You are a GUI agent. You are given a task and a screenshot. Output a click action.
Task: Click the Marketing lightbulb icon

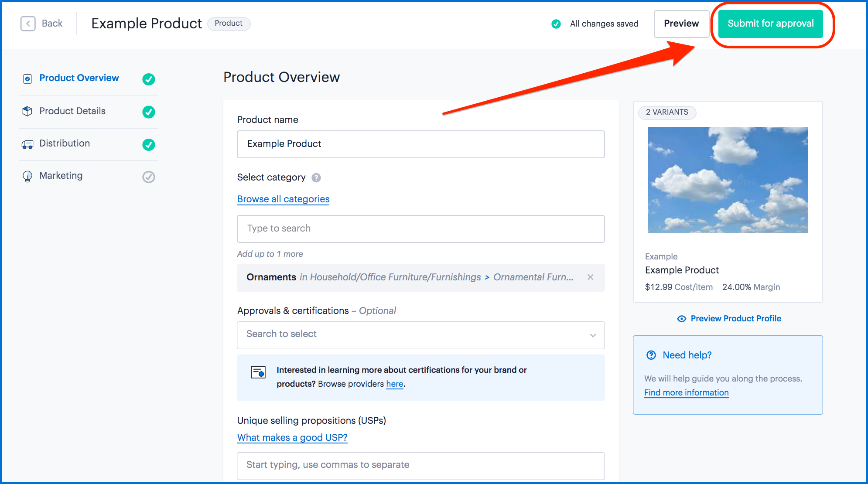point(27,176)
